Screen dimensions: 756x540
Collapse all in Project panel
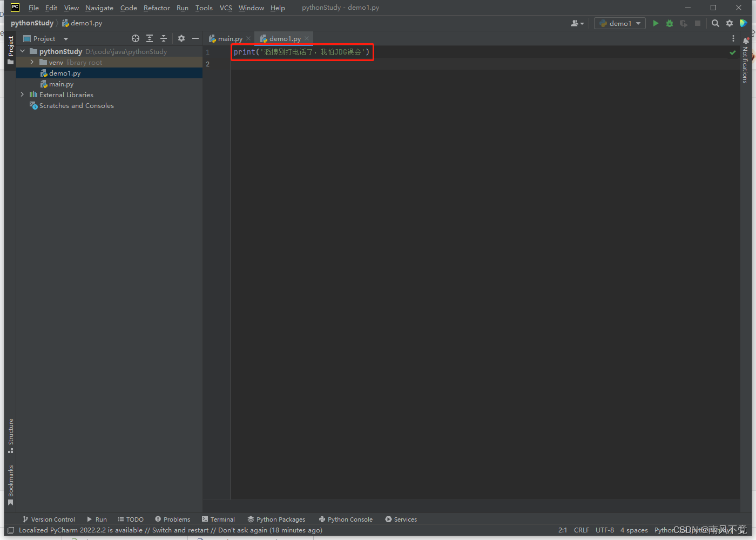[x=164, y=38]
